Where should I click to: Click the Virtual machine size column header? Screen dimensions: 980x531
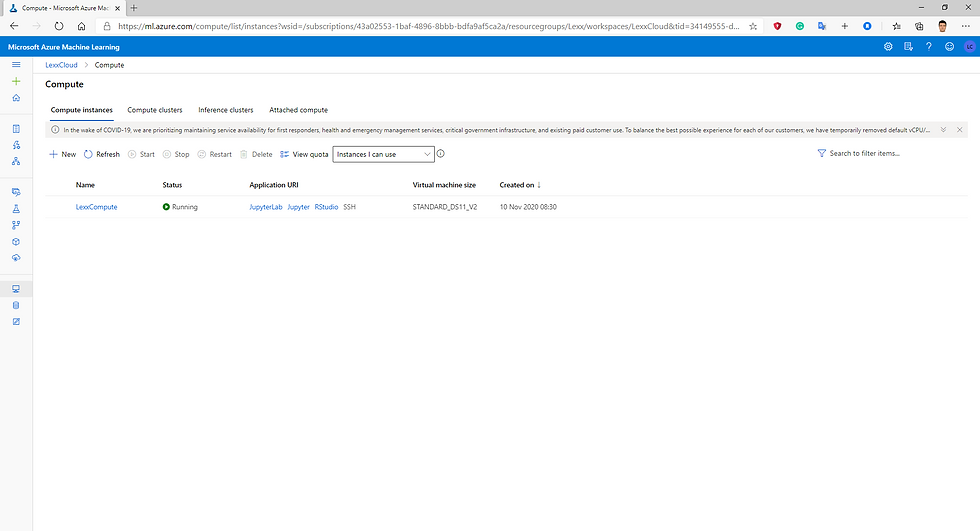[444, 185]
